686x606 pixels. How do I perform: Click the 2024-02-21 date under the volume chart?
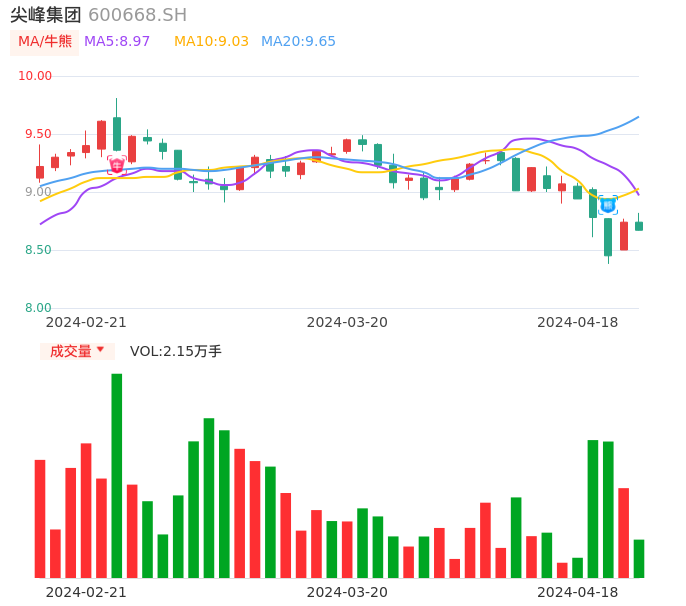click(86, 592)
